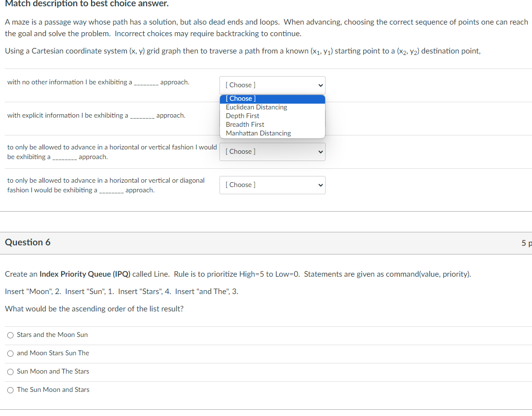Image resolution: width=532 pixels, height=416 pixels.
Task: Open horizontal or vertical fashion dropdown
Action: click(272, 151)
